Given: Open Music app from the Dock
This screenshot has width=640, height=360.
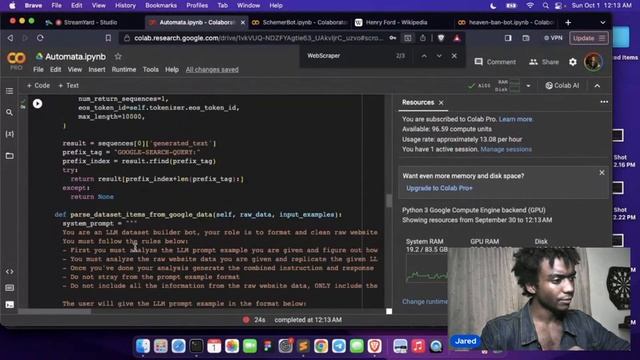Looking at the screenshot, I should pyautogui.click(x=418, y=346).
